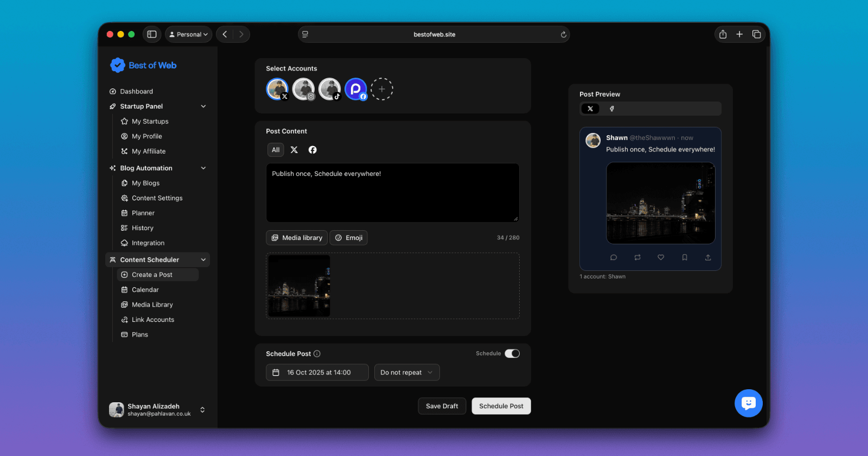868x456 pixels.
Task: Turn off the Schedule switch
Action: [512, 353]
